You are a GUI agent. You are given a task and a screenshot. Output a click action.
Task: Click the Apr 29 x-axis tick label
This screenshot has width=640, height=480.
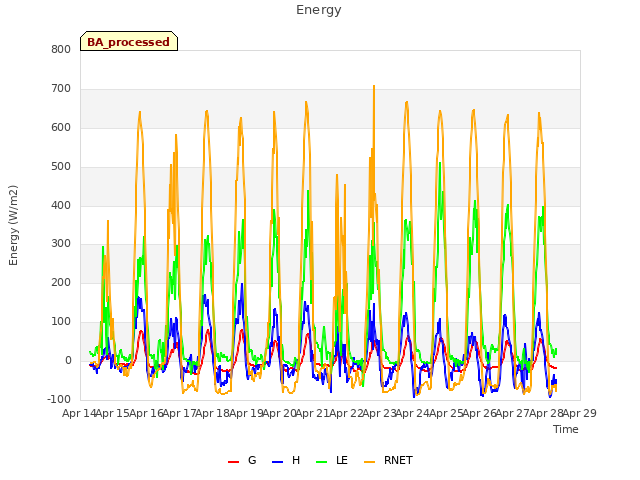[579, 413]
